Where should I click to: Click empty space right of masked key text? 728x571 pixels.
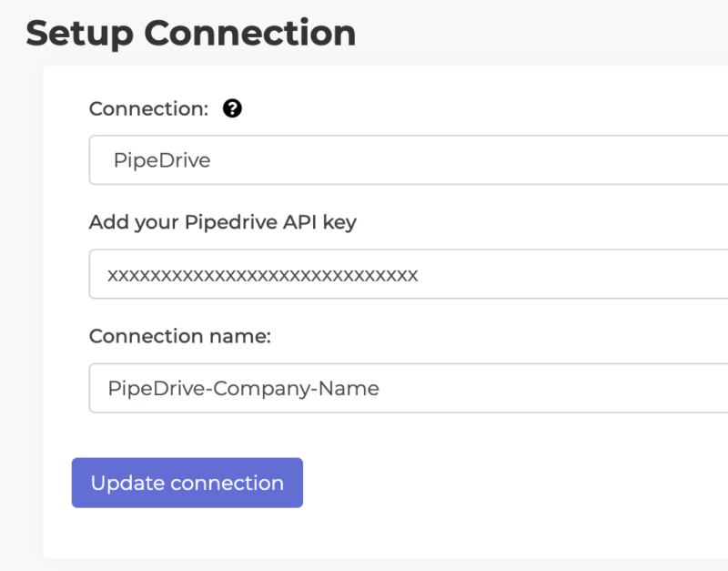(x=571, y=274)
